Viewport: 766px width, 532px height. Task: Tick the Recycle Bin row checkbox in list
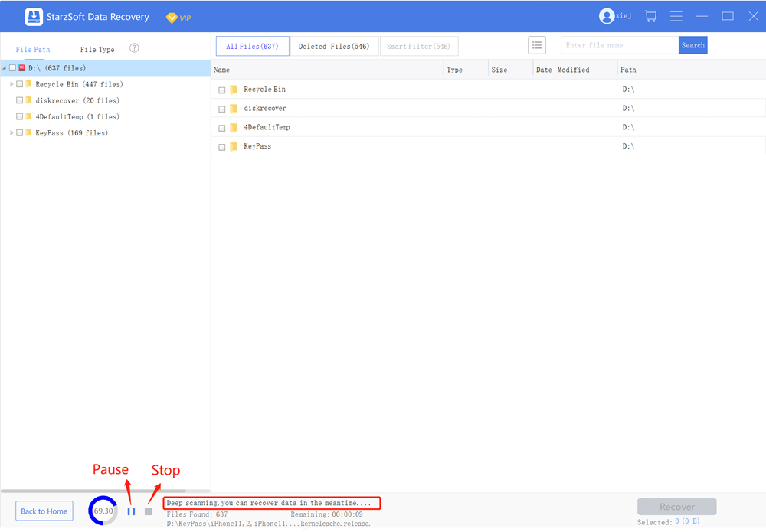[222, 90]
